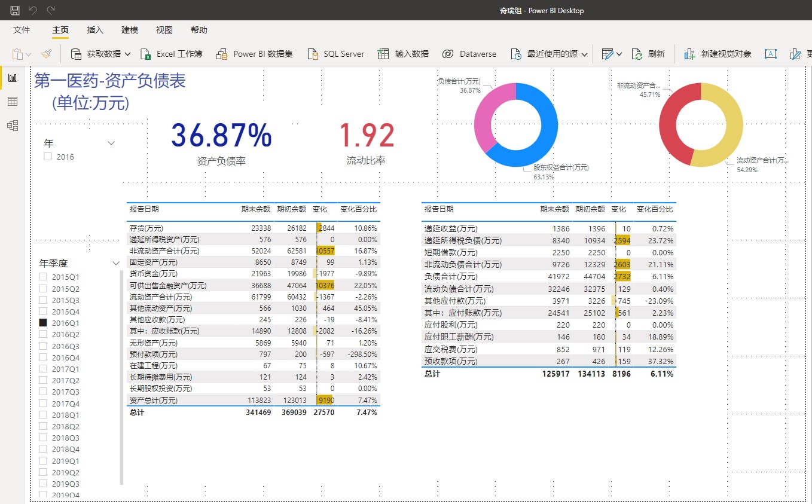Image resolution: width=812 pixels, height=504 pixels.
Task: Open the Model relationships view in sidebar
Action: point(12,126)
